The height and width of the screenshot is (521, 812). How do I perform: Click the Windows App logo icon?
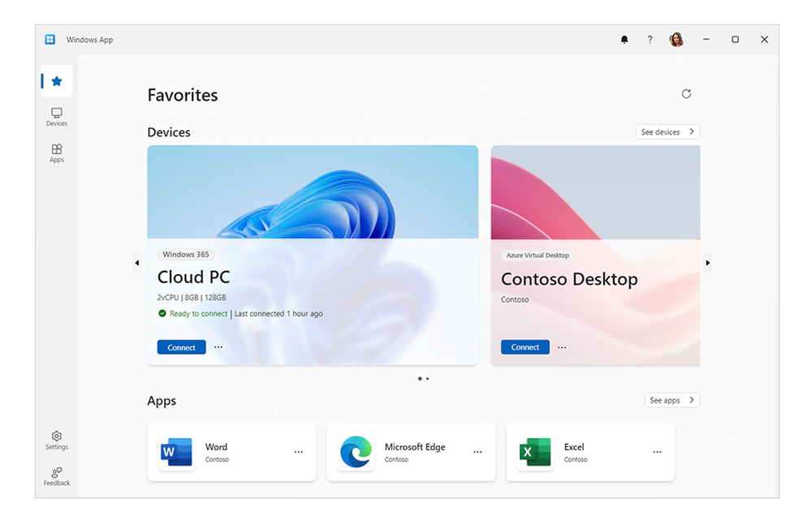pyautogui.click(x=50, y=39)
